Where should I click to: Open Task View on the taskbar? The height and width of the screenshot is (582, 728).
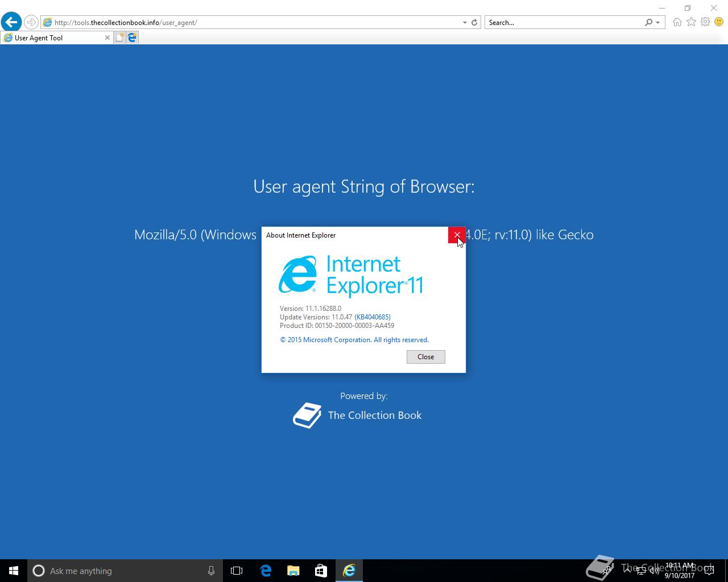coord(237,571)
